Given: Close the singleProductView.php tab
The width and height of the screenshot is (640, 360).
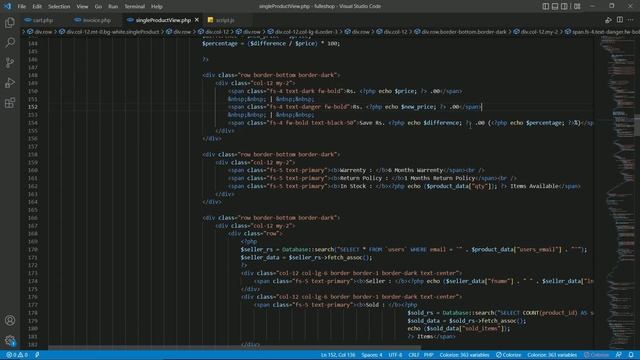Looking at the screenshot, I should click(x=197, y=20).
